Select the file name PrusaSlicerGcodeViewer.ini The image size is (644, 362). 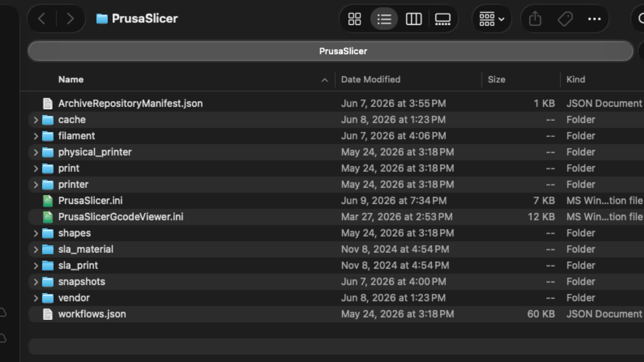point(121,217)
